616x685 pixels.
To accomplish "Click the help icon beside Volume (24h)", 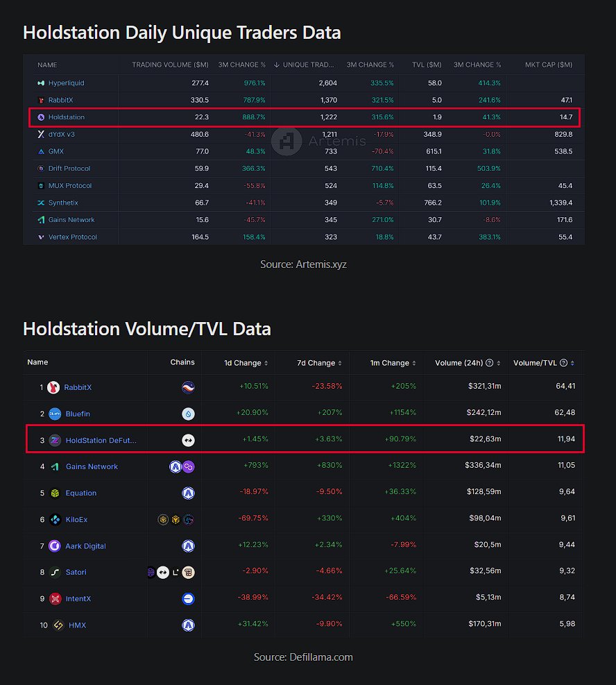I will [x=489, y=363].
